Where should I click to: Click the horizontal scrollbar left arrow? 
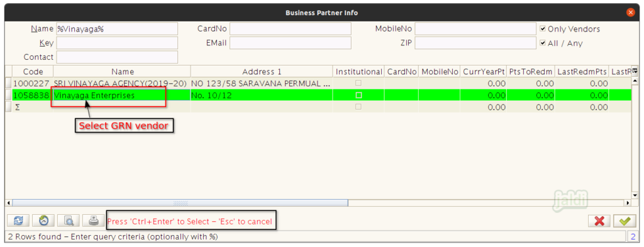point(9,203)
